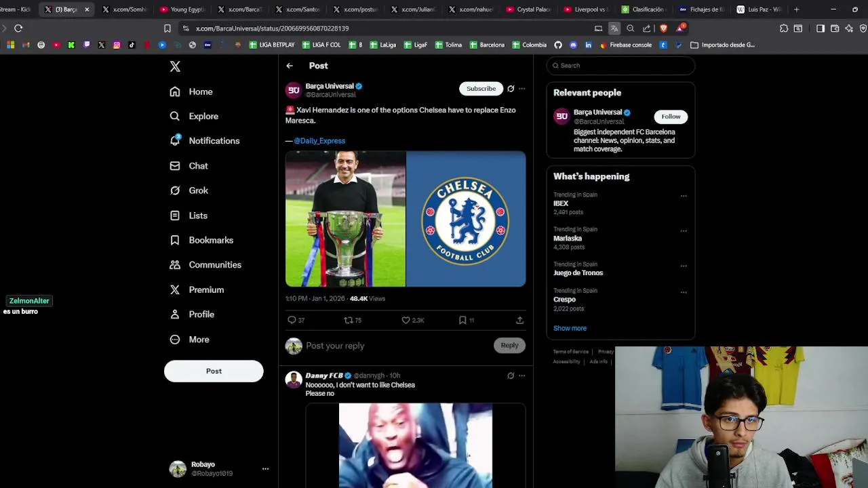Open the GitHub bookmark icon
Screen dimensions: 868x488
(558, 45)
